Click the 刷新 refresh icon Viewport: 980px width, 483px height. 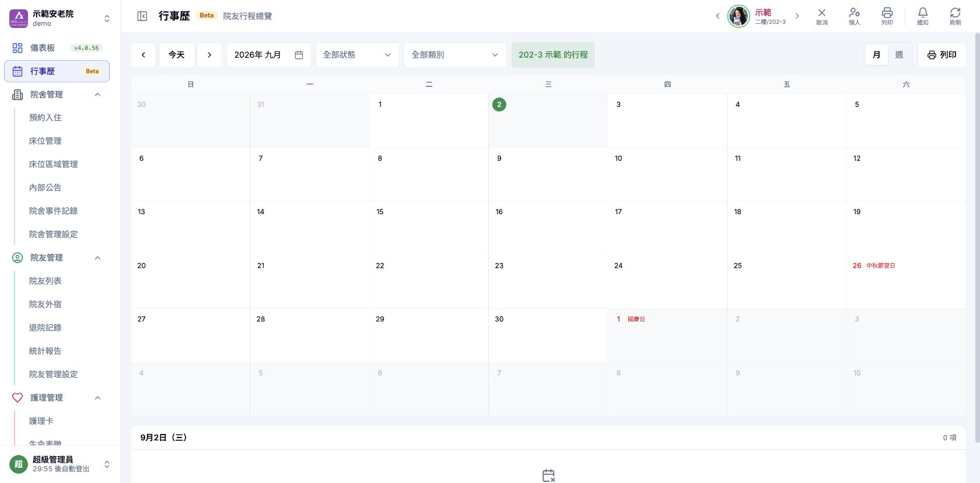click(955, 16)
